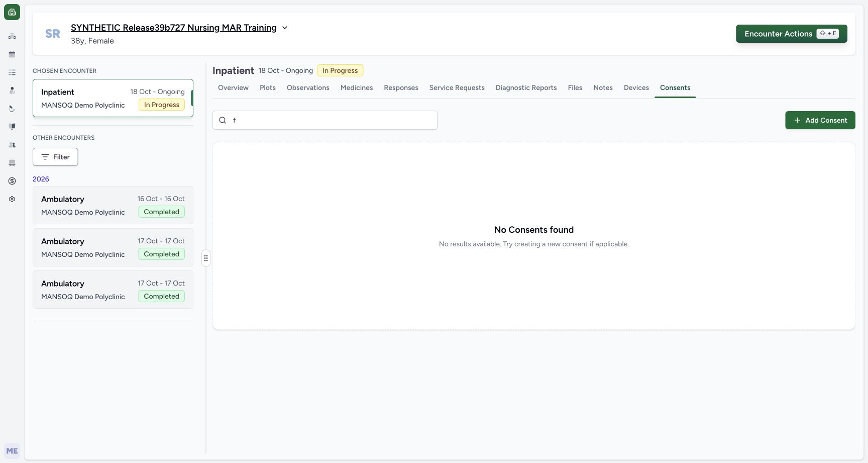Open the encounters Filter button
The image size is (868, 463).
click(55, 157)
